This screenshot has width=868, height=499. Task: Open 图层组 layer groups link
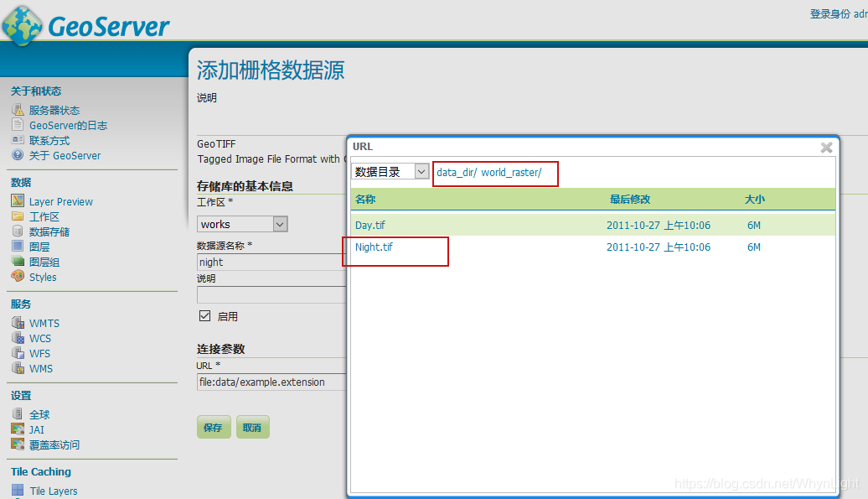tap(44, 262)
